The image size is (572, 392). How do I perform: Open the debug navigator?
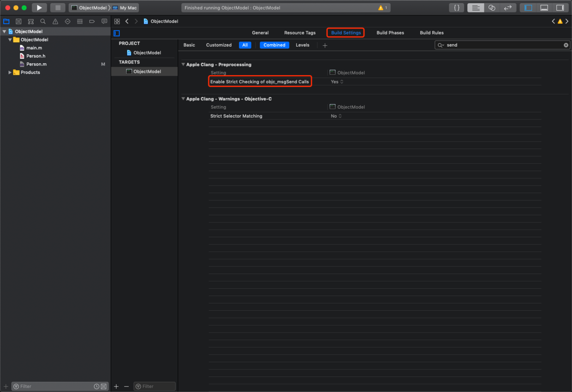click(x=80, y=21)
